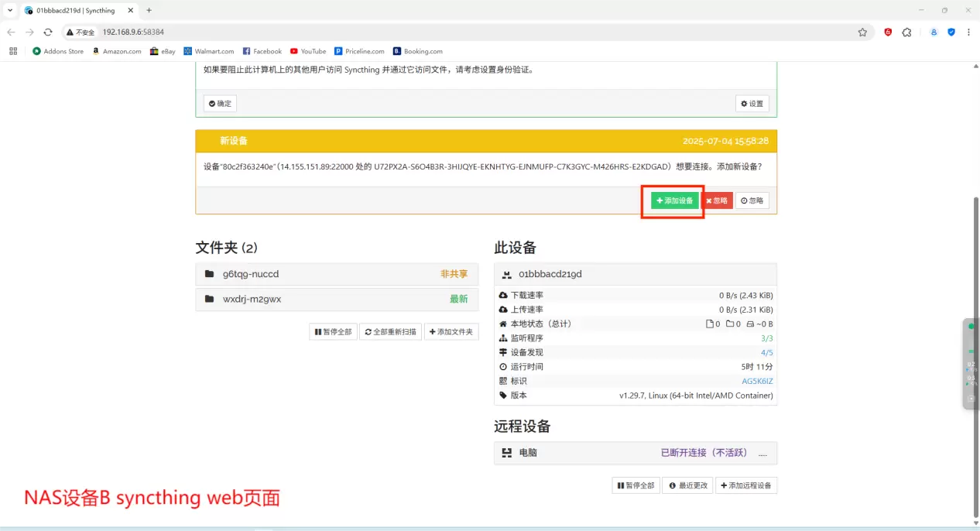This screenshot has height=531, width=980.
Task: Click 添加文件夹 button
Action: [451, 332]
